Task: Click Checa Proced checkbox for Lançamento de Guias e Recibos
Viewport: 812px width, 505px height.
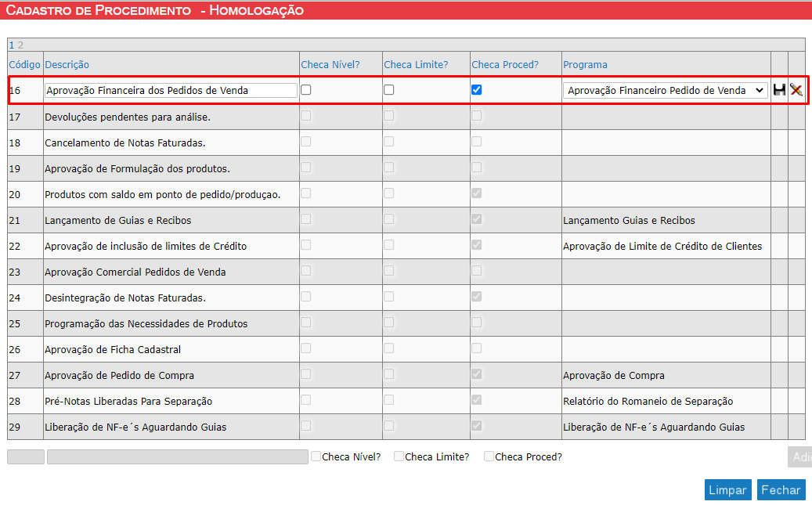Action: (x=476, y=219)
